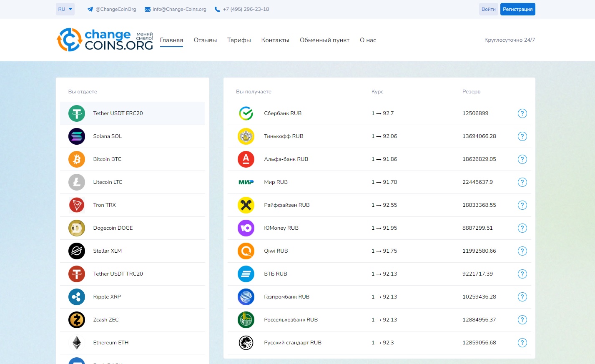This screenshot has height=364, width=595.
Task: Click the Solana SOL label
Action: pos(108,136)
